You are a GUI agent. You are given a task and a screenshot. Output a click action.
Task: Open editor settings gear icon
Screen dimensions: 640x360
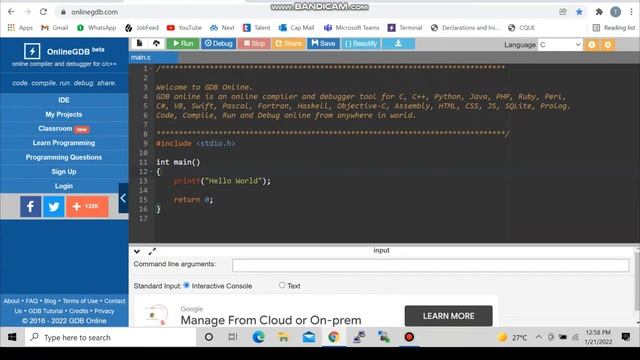point(608,44)
